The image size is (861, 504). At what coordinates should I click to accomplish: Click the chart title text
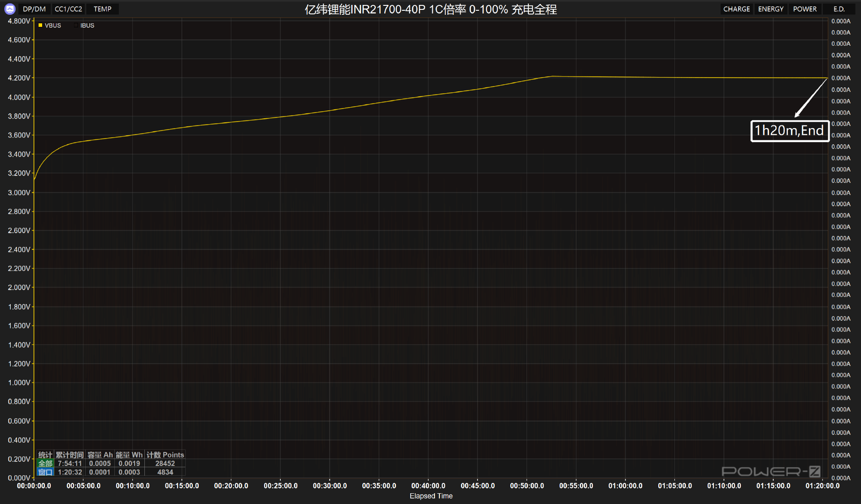(430, 9)
